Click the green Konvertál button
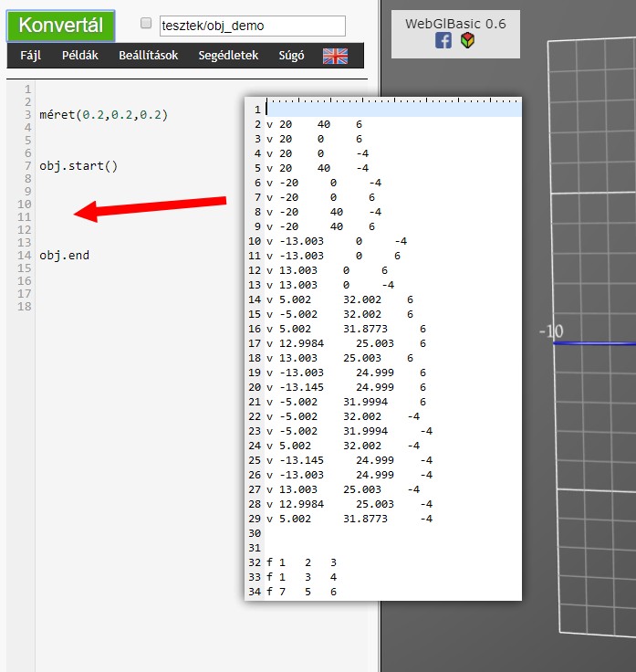This screenshot has width=636, height=672. 61,26
